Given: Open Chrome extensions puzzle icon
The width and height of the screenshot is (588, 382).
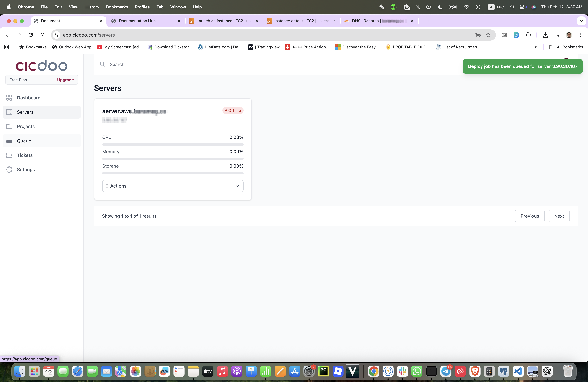Looking at the screenshot, I should coord(528,35).
